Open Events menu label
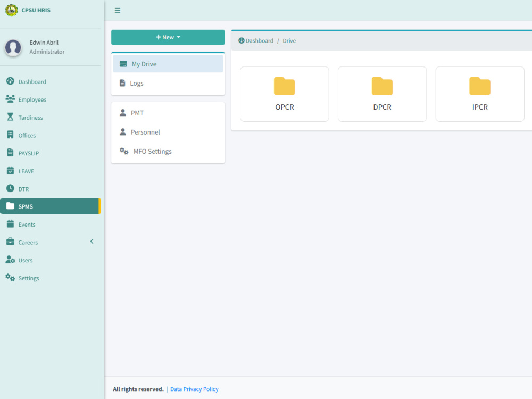 point(27,225)
